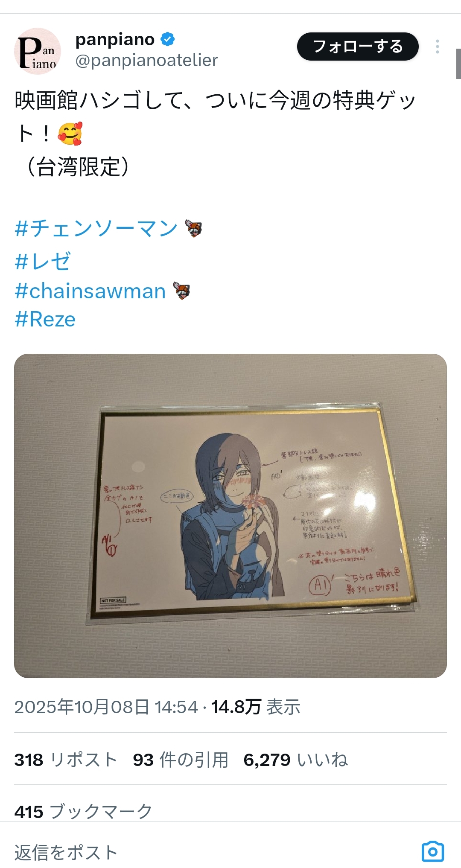This screenshot has height=868, width=461.
Task: Click the 14.8万 表示 view count
Action: [256, 707]
